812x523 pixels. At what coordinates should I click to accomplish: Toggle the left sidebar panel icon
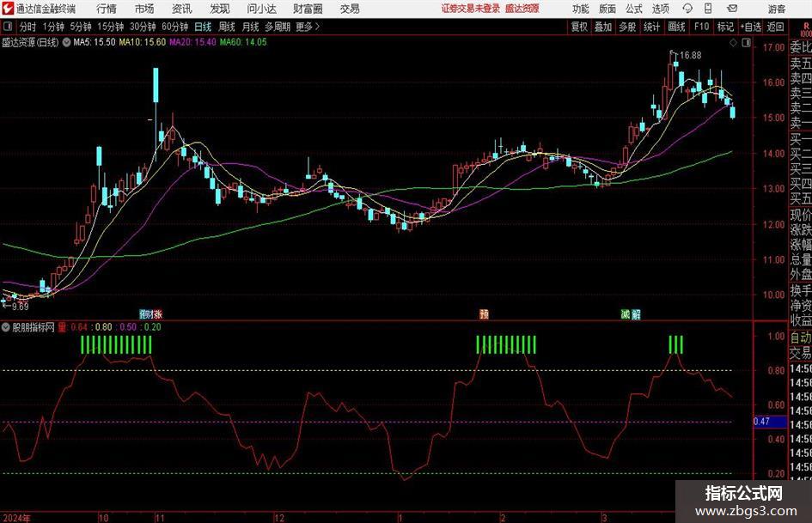point(8,27)
